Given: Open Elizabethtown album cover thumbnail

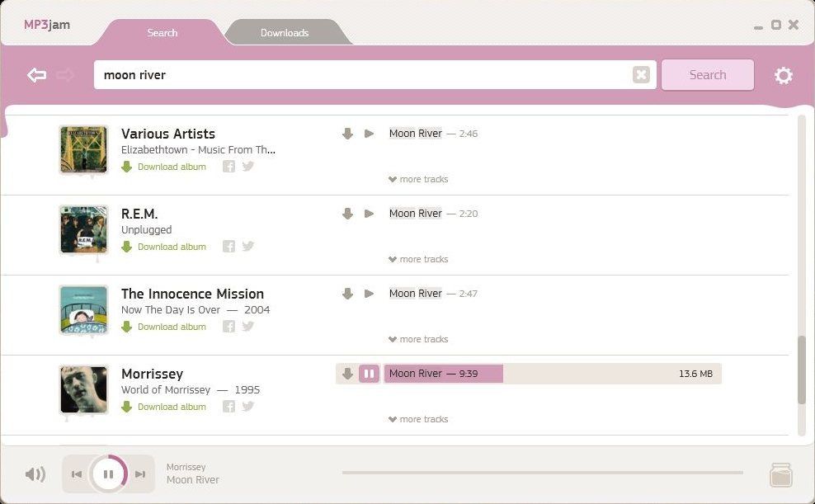Looking at the screenshot, I should point(83,149).
